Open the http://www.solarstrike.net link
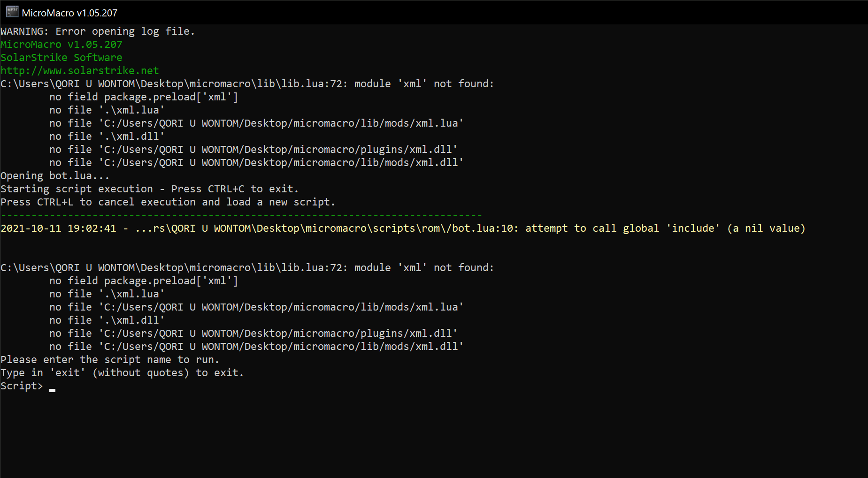Viewport: 868px width, 478px height. coord(80,71)
